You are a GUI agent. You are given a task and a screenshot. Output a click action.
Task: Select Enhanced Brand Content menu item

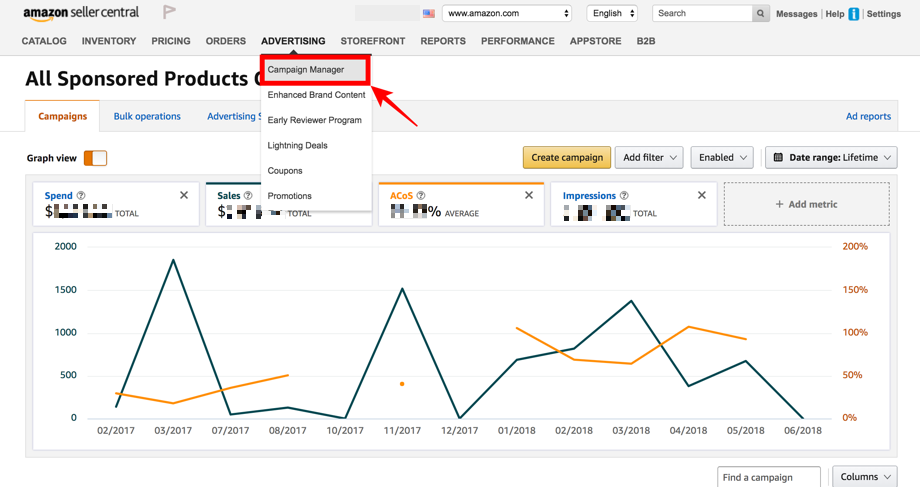coord(316,95)
